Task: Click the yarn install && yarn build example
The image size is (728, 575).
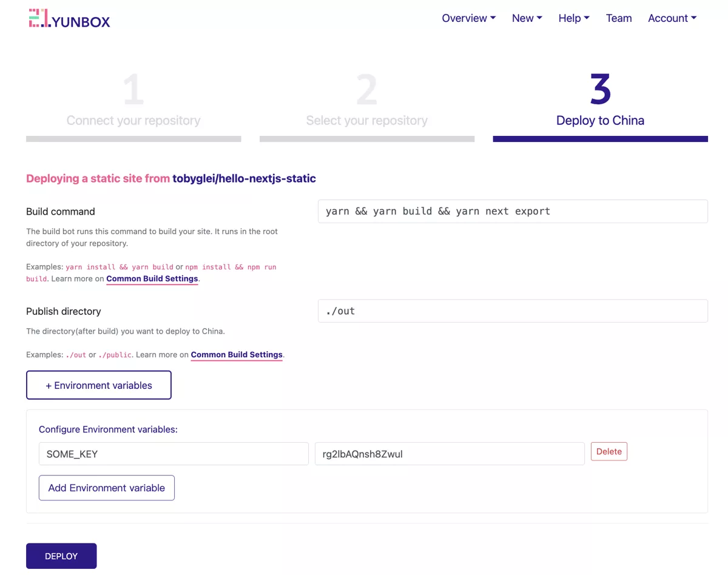Action: tap(120, 267)
